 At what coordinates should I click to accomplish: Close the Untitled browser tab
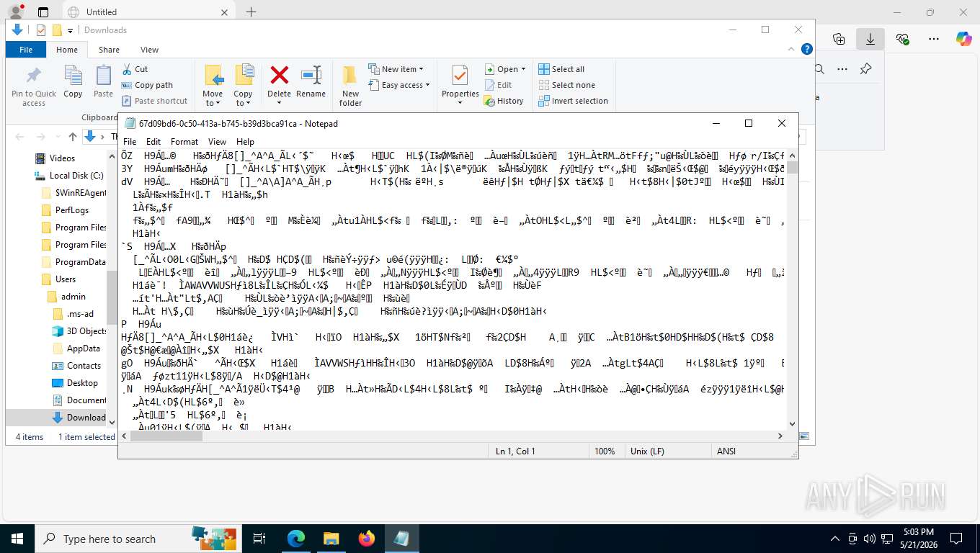225,12
